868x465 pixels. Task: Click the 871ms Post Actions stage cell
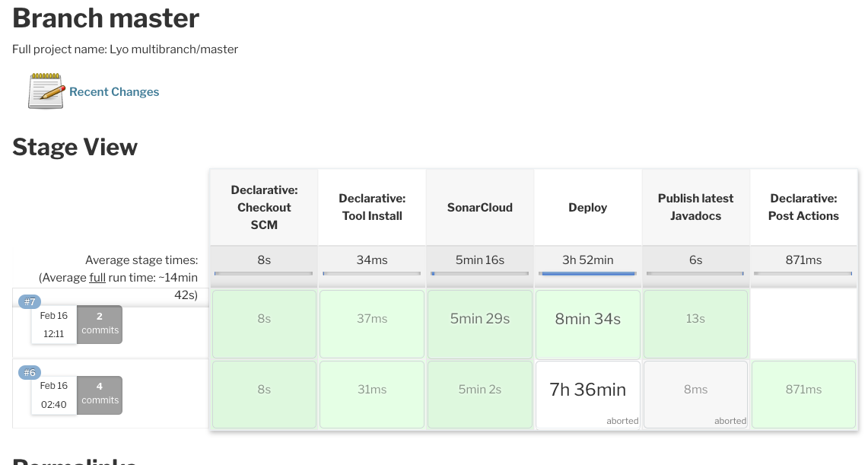coord(803,394)
